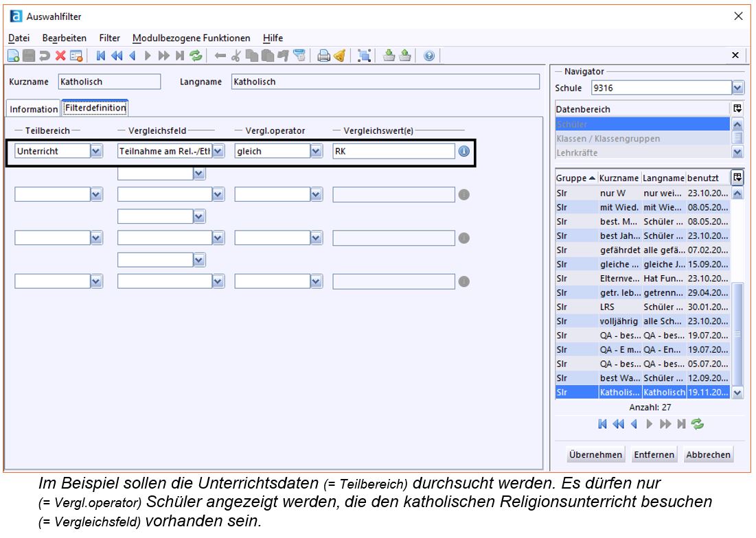Screen dimensions: 756x538
Task: Select the filter row named LRS
Action: coord(642,307)
